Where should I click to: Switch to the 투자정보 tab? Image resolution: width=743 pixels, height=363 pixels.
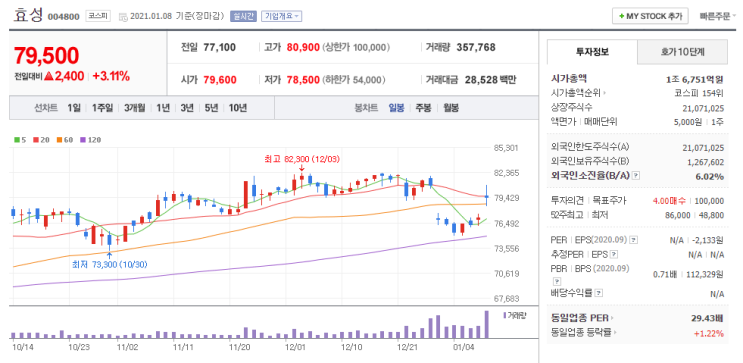point(592,52)
